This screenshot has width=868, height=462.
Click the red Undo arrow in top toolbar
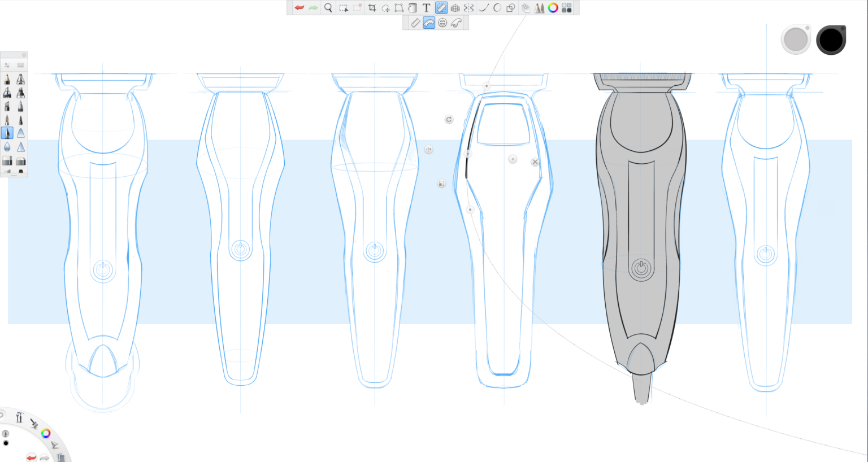299,8
